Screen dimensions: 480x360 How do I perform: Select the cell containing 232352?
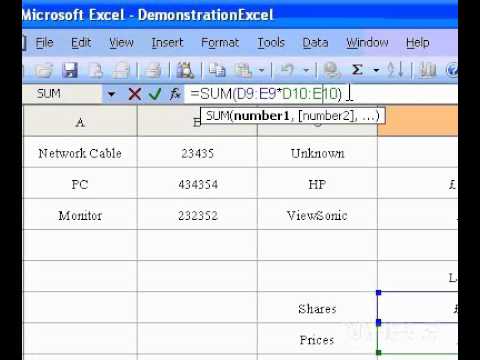[197, 215]
